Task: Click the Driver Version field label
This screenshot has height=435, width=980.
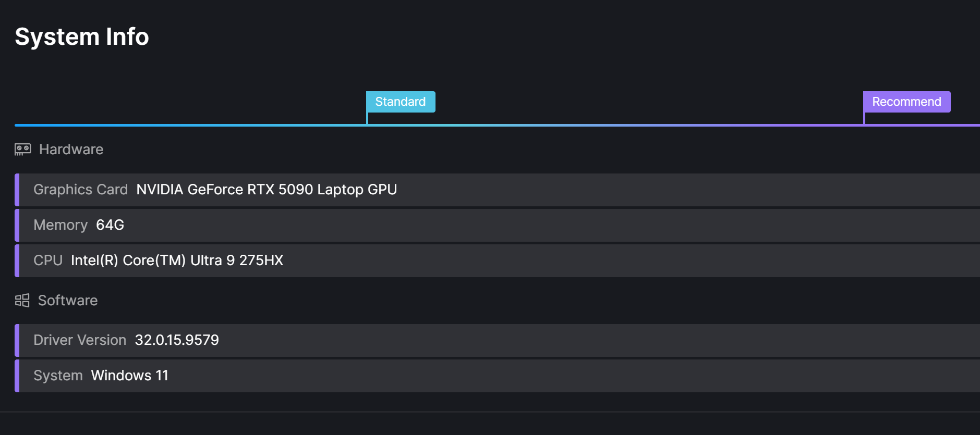Action: click(x=80, y=340)
